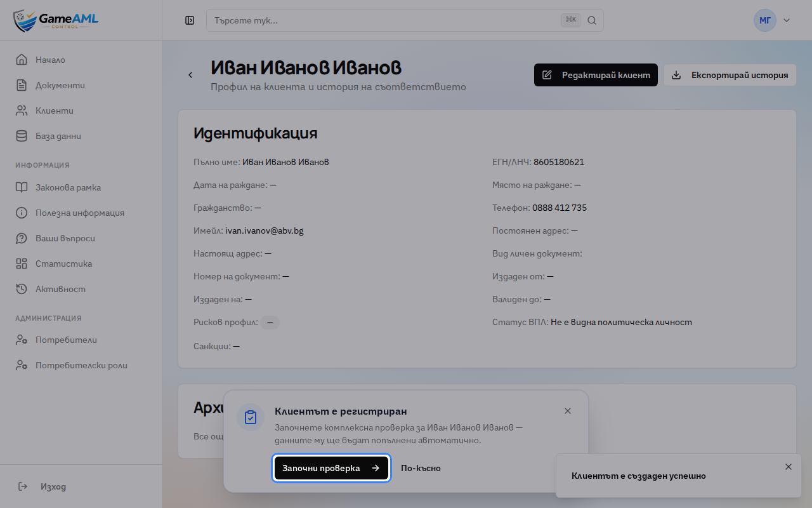Click Експортирай история button
This screenshot has width=812, height=508.
730,75
